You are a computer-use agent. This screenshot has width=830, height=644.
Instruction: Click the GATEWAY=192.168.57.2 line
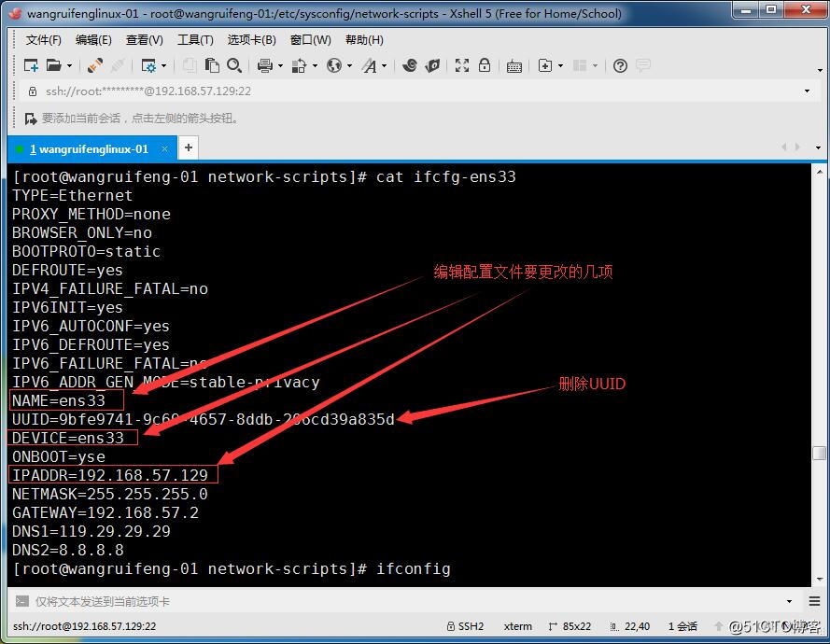106,512
